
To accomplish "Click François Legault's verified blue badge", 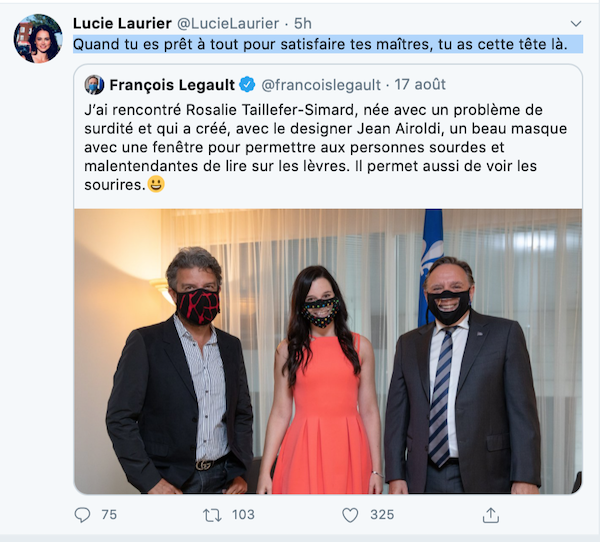I will click(247, 85).
